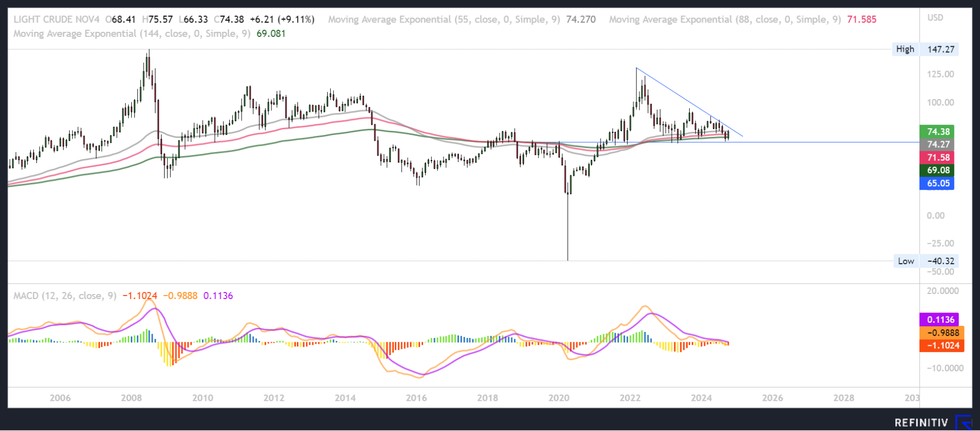
Task: Click the LIGHT CRUDE NOV4 symbol title
Action: click(x=56, y=19)
